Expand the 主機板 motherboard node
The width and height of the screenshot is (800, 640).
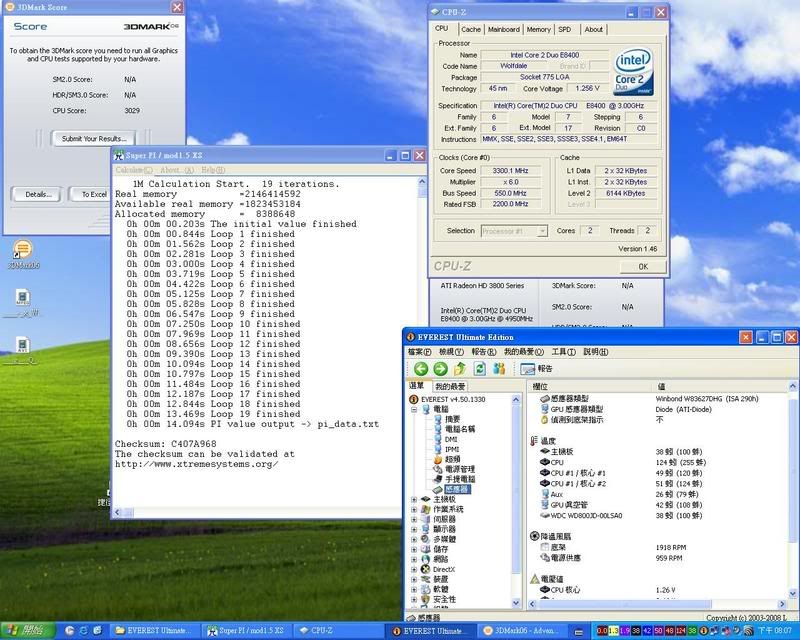tap(414, 499)
